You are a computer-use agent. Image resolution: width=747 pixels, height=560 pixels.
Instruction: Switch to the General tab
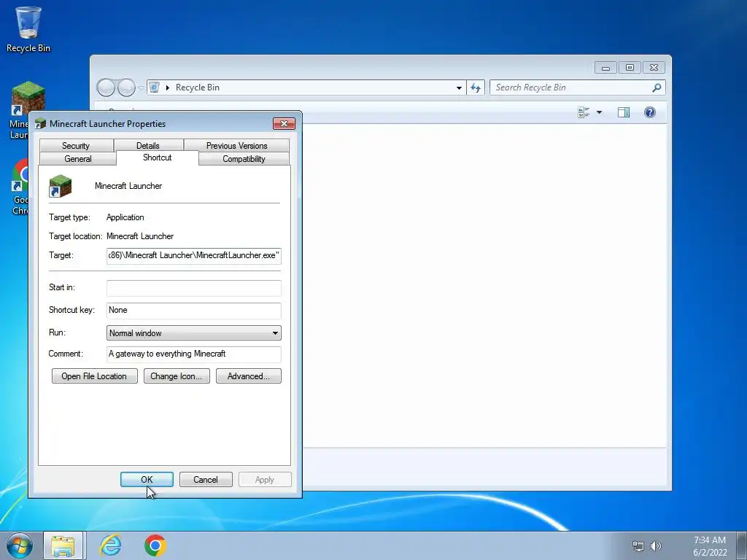(x=77, y=159)
